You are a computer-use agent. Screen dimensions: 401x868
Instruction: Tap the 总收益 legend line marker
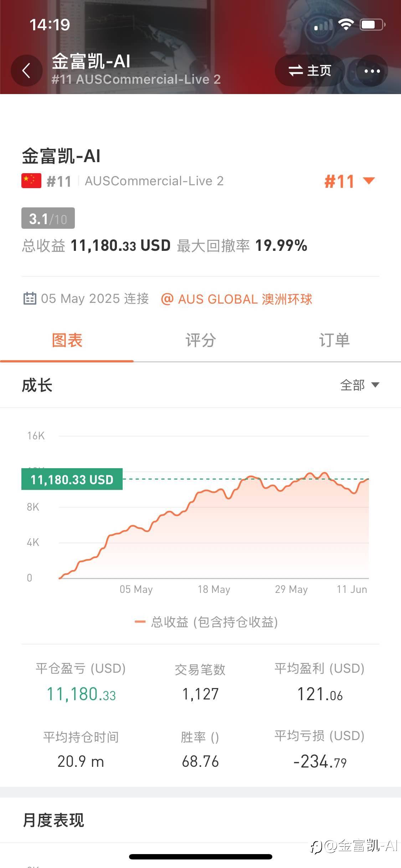pyautogui.click(x=140, y=622)
